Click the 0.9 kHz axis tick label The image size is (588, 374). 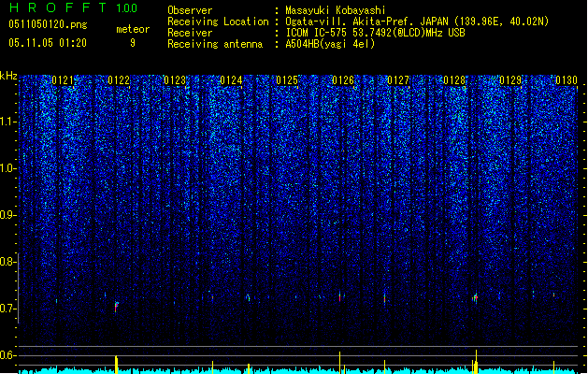tap(8, 215)
